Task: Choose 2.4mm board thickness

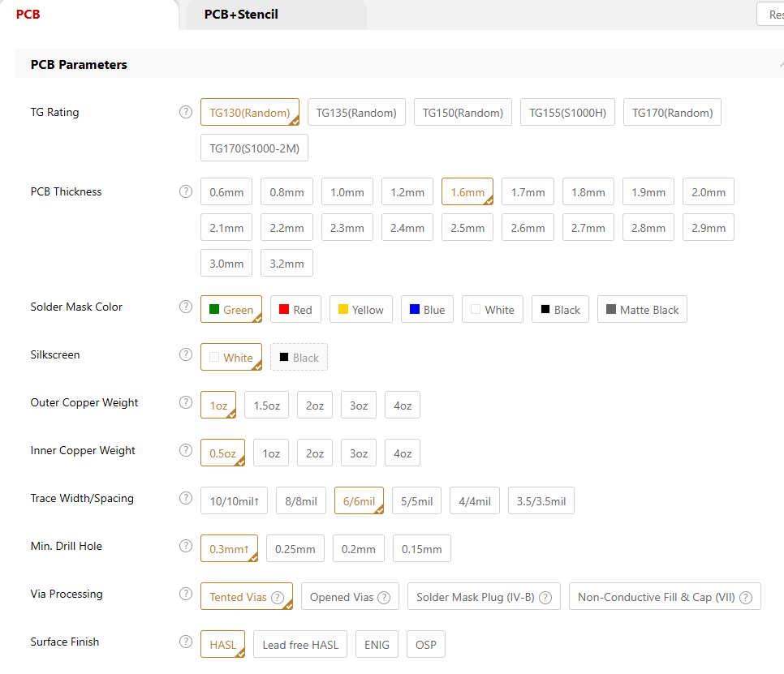Action: click(407, 227)
